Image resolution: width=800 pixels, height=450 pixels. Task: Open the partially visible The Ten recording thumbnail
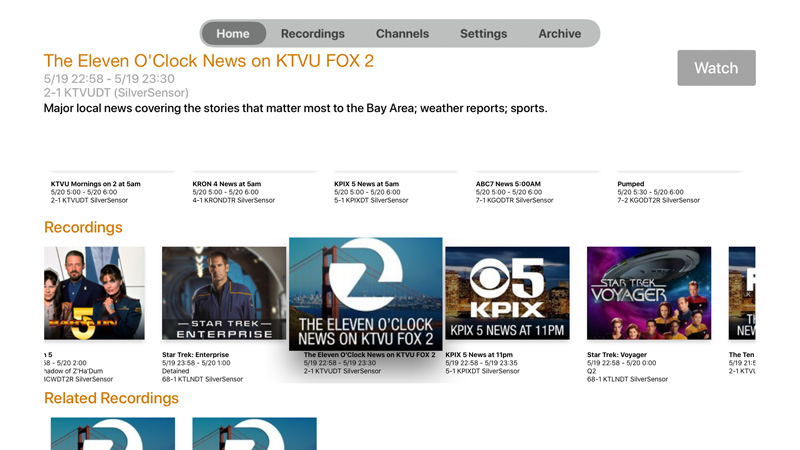[742, 293]
